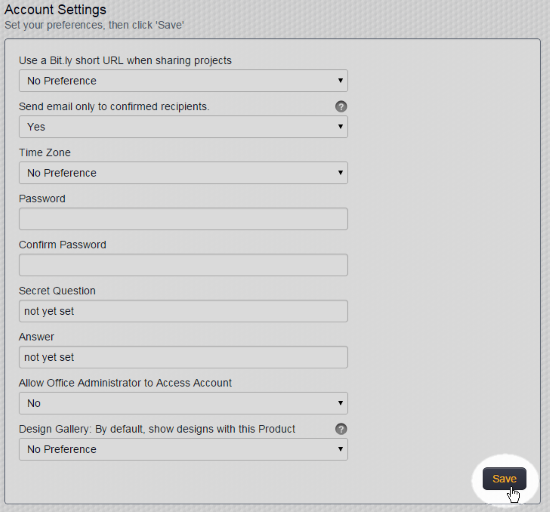Click the 'Secret Question' label text

tap(57, 291)
